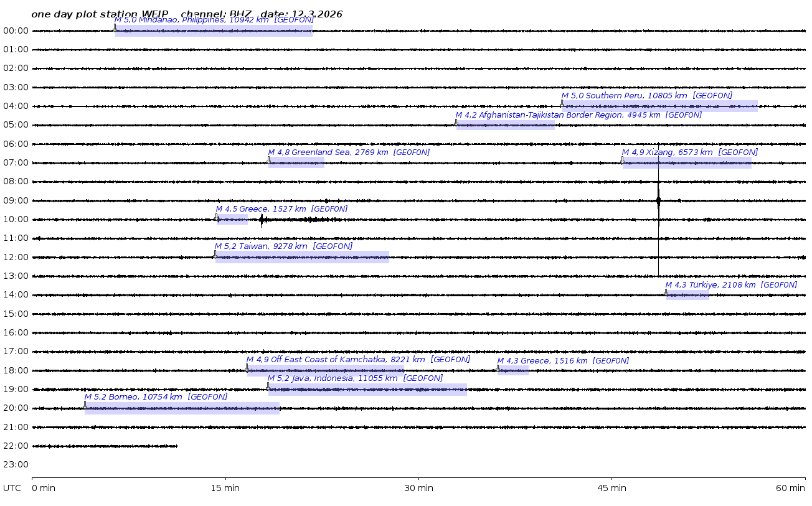This screenshot has height=506, width=812.
Task: Click the M 4,8 Greenland Sea label
Action: click(348, 152)
